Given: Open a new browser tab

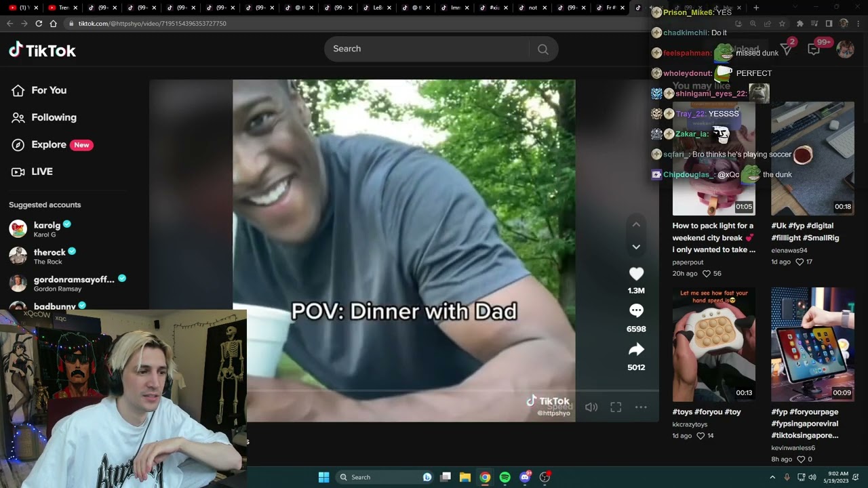Looking at the screenshot, I should [x=756, y=8].
